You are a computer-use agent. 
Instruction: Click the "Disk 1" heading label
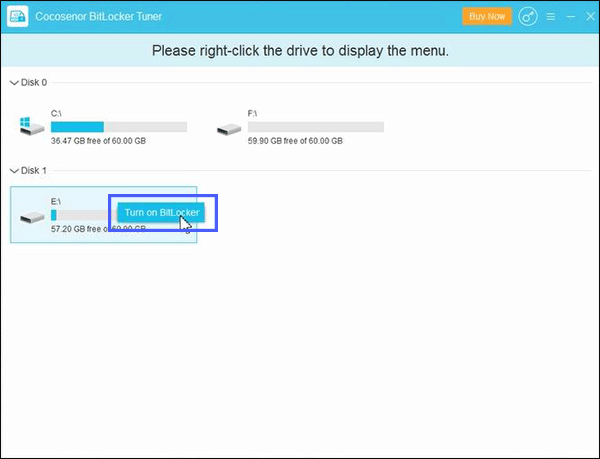(x=34, y=171)
